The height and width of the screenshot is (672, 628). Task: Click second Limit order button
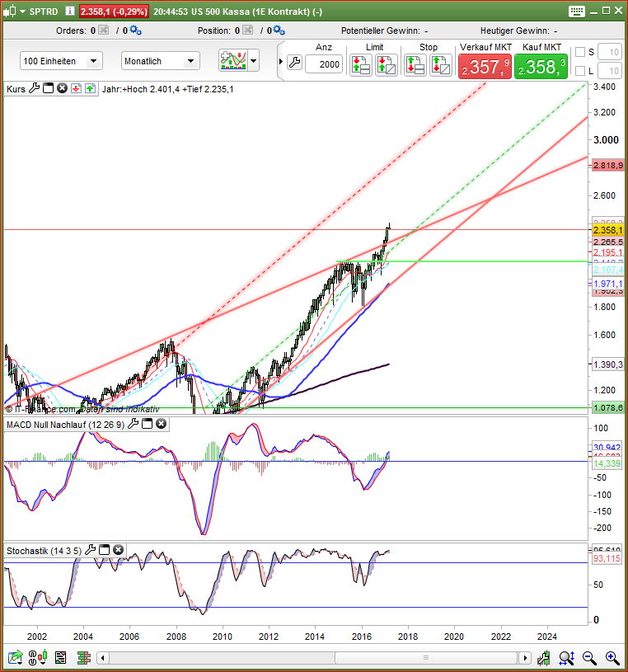click(386, 66)
